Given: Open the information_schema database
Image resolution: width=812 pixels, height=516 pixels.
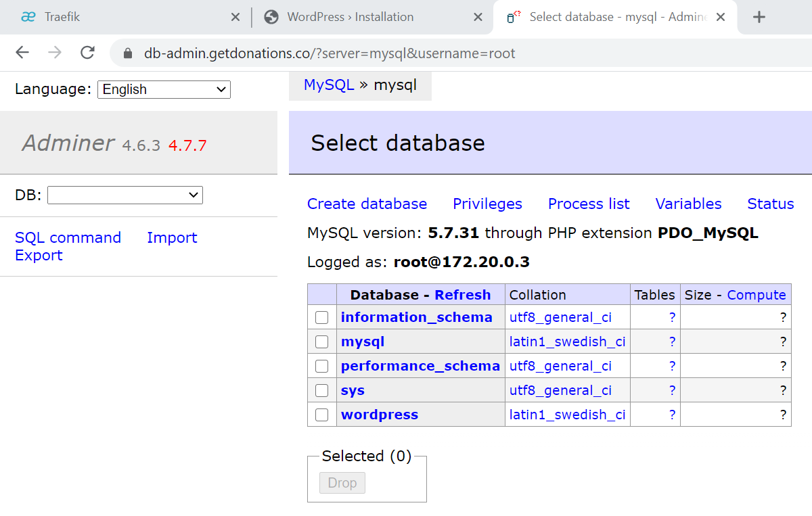Looking at the screenshot, I should [417, 317].
